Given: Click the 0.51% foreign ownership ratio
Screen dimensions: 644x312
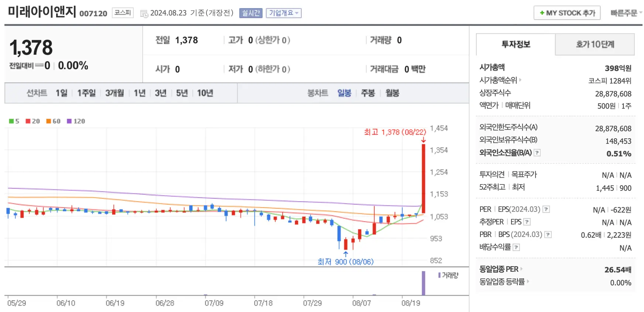Looking at the screenshot, I should tap(619, 153).
